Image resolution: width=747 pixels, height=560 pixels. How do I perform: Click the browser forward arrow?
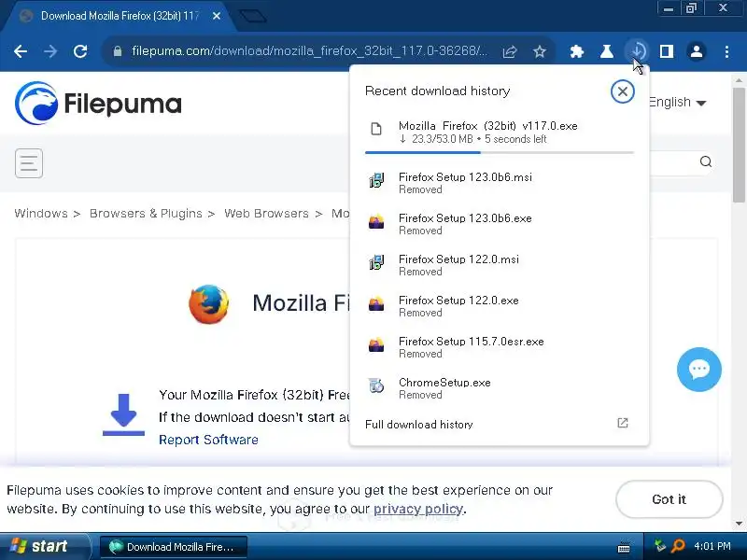(x=50, y=51)
